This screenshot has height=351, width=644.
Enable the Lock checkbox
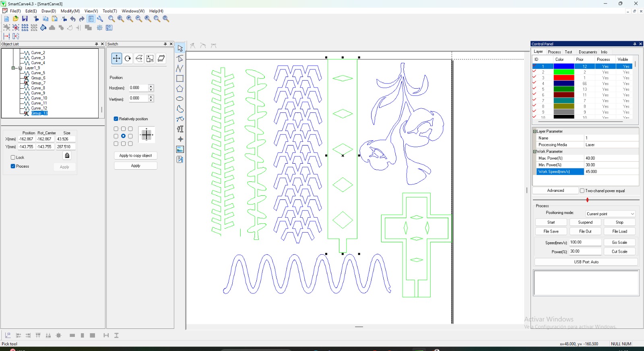pyautogui.click(x=13, y=158)
